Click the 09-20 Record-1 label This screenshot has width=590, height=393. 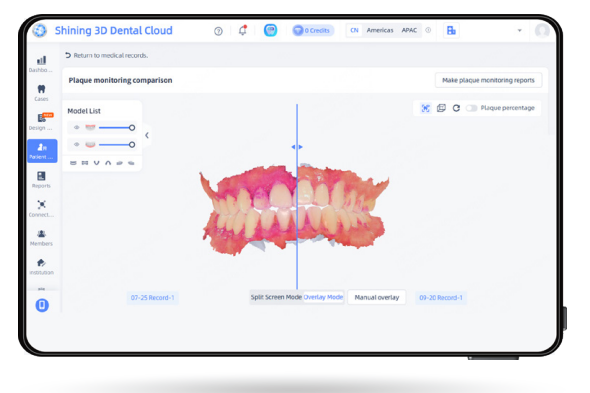(x=441, y=297)
